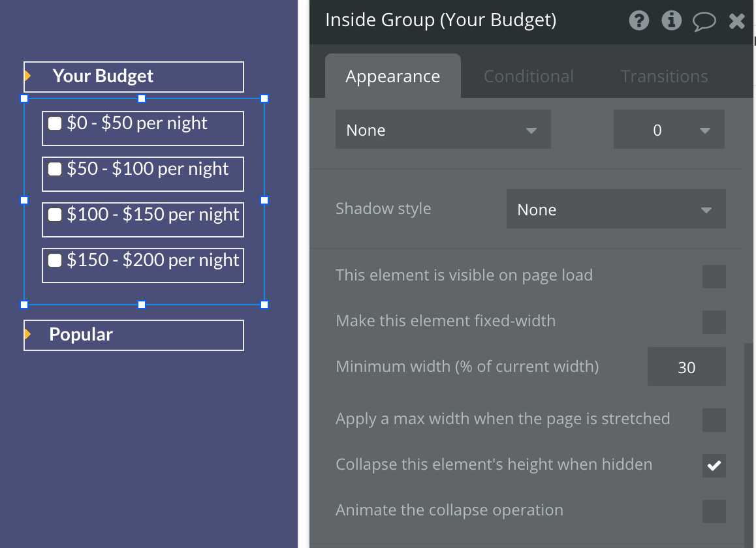Open the None border style dropdown
Screen dimensions: 756x548
(x=443, y=130)
